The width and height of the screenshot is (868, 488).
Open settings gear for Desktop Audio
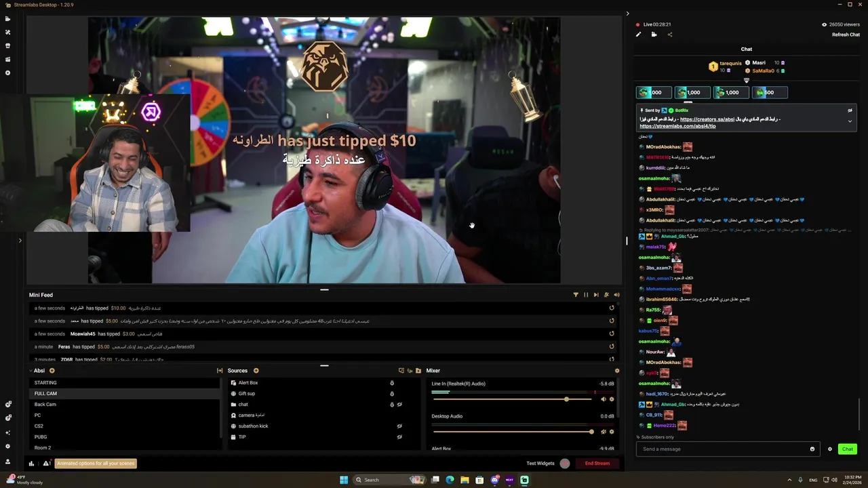[612, 432]
